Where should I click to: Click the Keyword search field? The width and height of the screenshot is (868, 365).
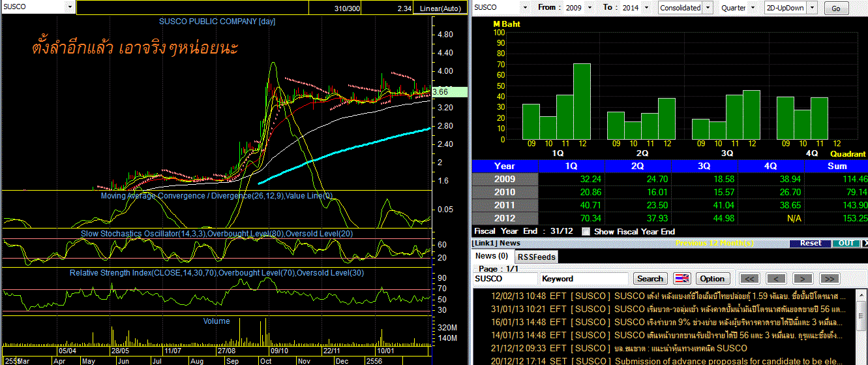point(584,278)
